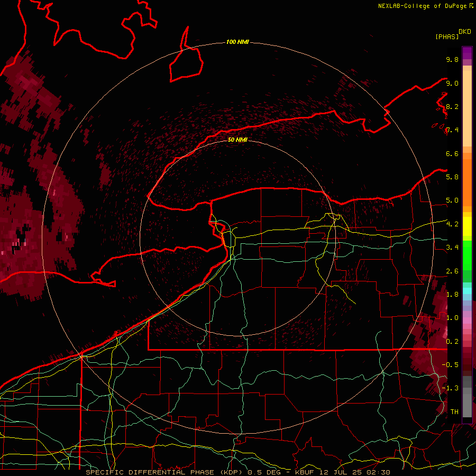Click the 2.6 legend value
The width and height of the screenshot is (476, 476).
[x=452, y=271]
